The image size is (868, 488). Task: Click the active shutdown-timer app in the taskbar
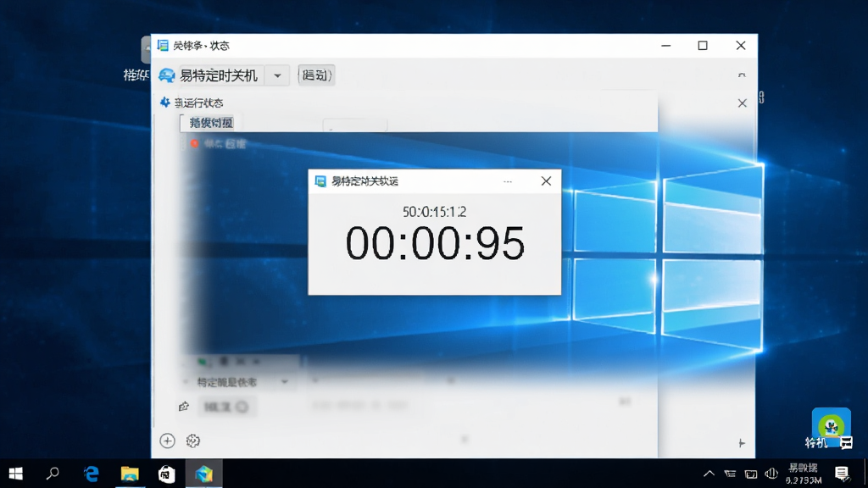(203, 474)
